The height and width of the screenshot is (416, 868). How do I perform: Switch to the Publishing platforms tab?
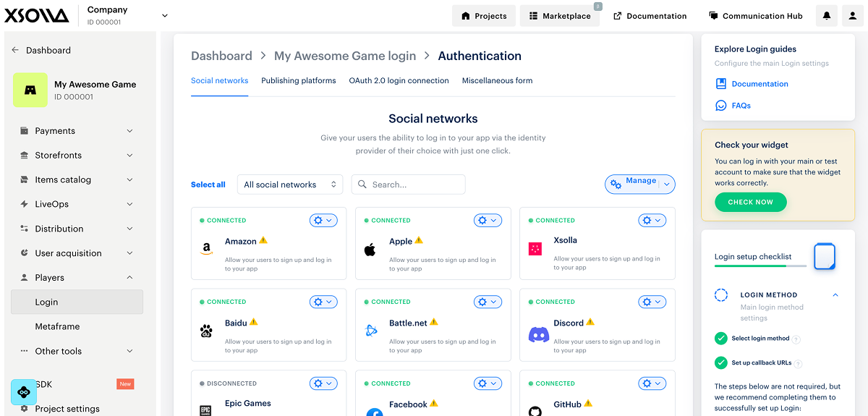click(299, 81)
